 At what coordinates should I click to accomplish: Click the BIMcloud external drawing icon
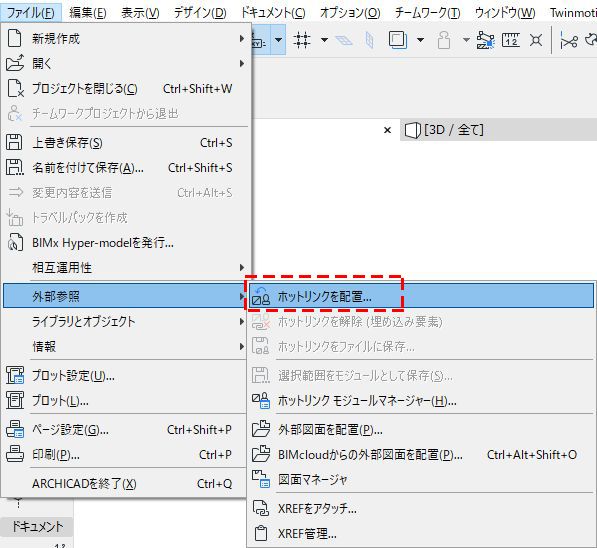261,454
